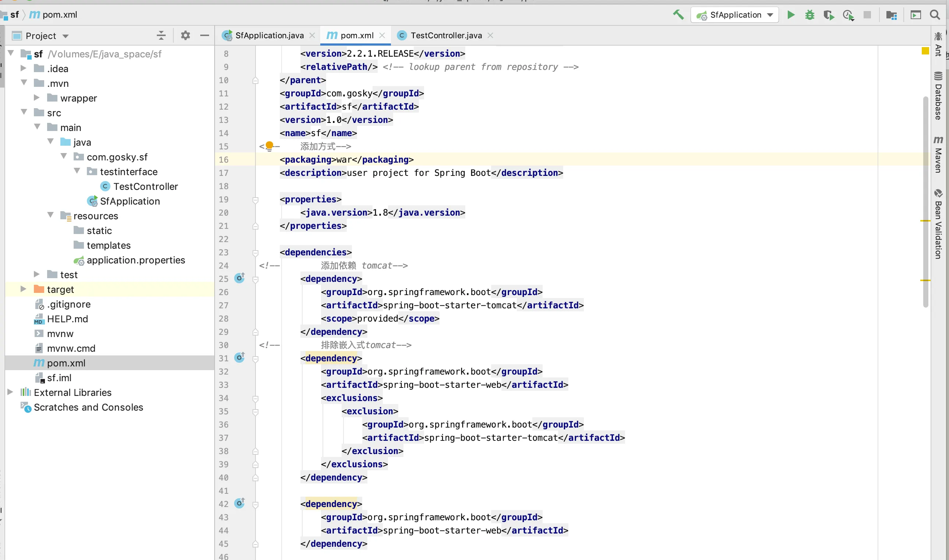
Task: Open the Maven tool window
Action: [938, 154]
